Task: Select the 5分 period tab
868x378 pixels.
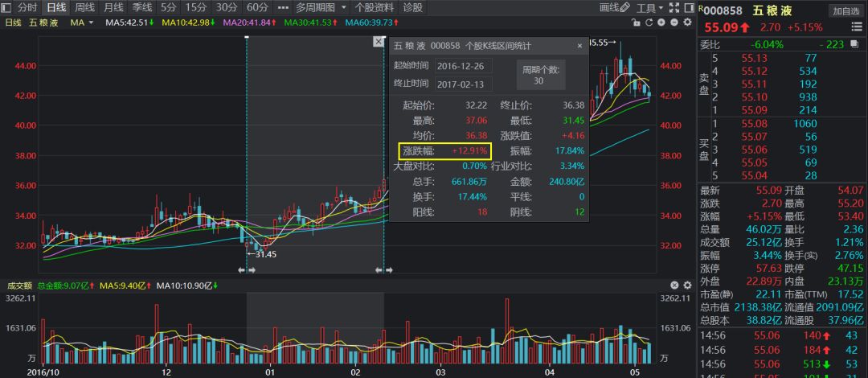Action: [x=169, y=8]
